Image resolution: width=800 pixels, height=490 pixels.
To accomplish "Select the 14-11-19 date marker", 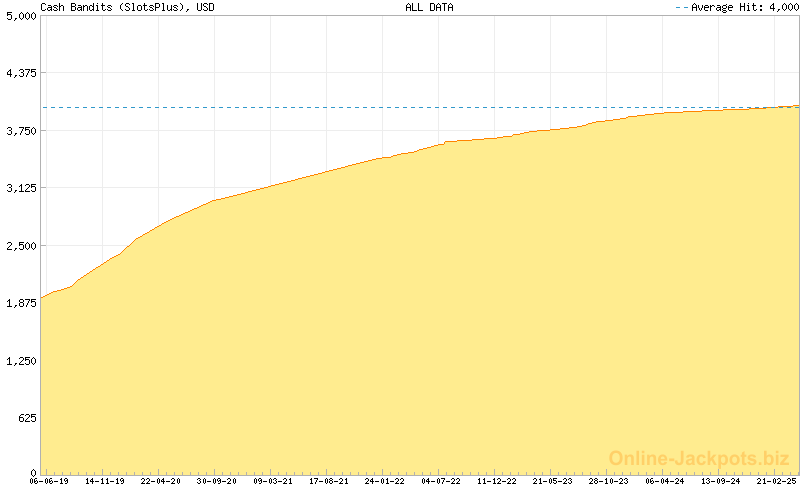I will (105, 481).
